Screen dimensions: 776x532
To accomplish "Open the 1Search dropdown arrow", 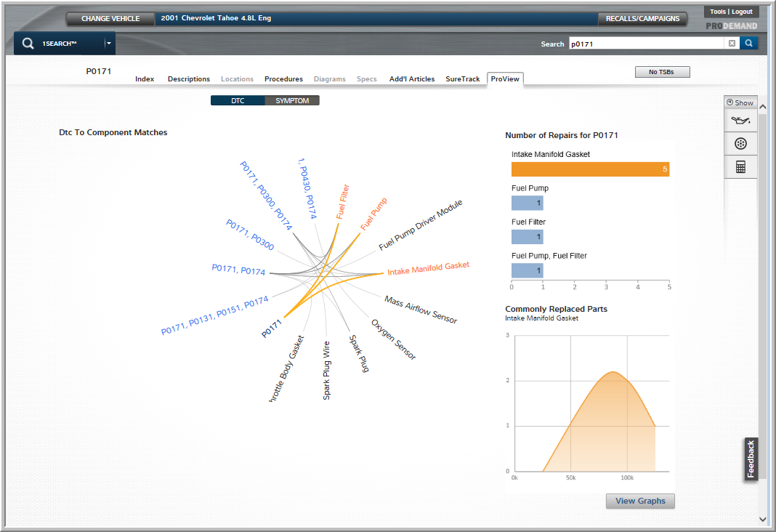I will point(109,44).
